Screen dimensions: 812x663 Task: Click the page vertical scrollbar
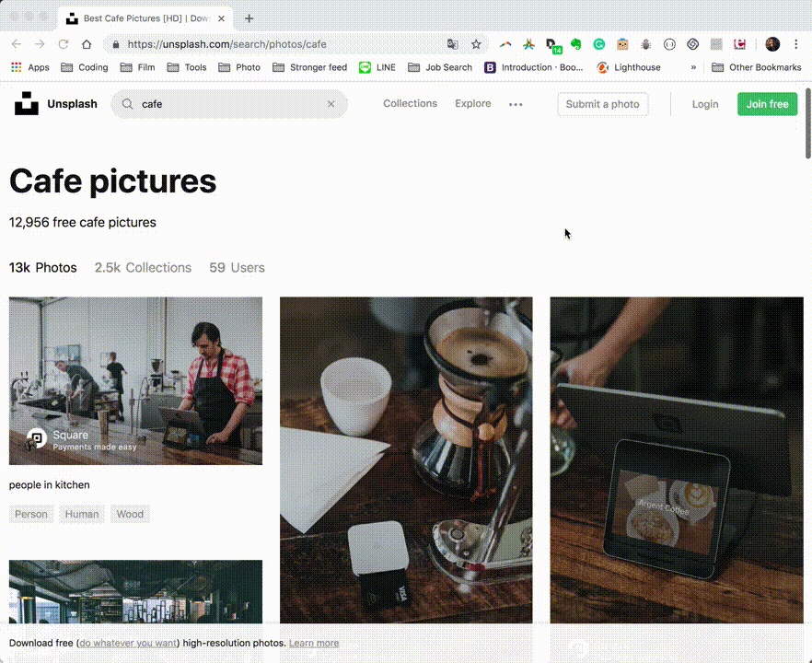tap(808, 123)
